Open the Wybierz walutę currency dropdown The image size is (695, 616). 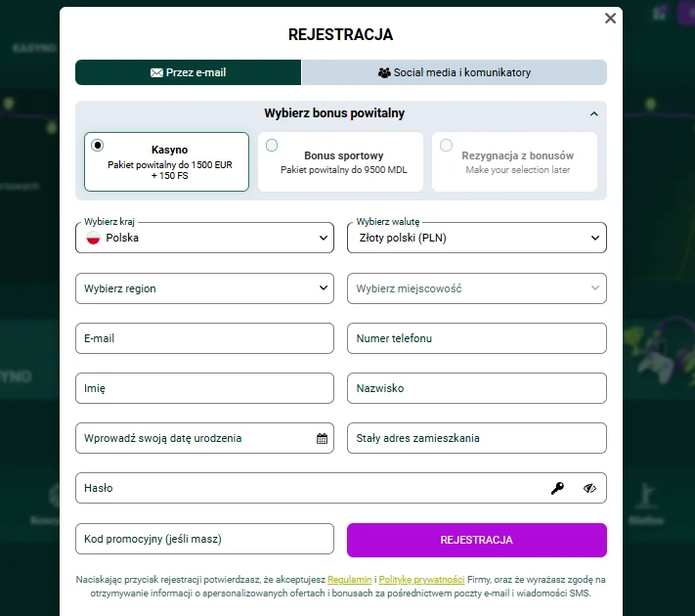click(476, 238)
